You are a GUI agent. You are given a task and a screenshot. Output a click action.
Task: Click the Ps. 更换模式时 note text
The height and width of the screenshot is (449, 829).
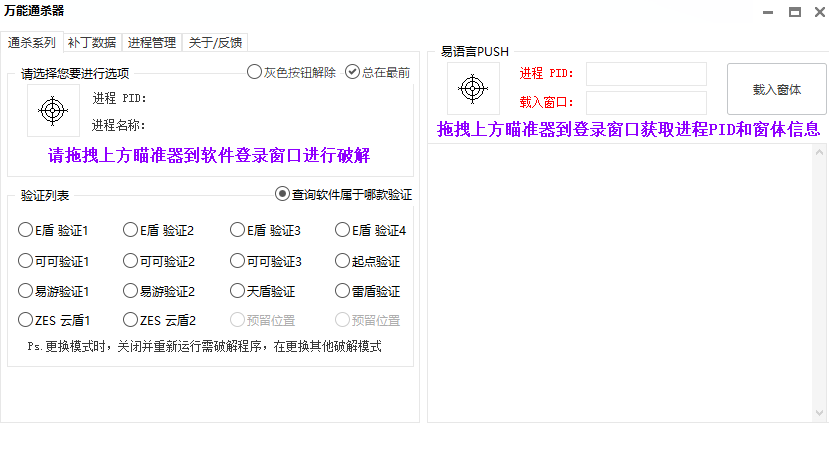pos(205,346)
